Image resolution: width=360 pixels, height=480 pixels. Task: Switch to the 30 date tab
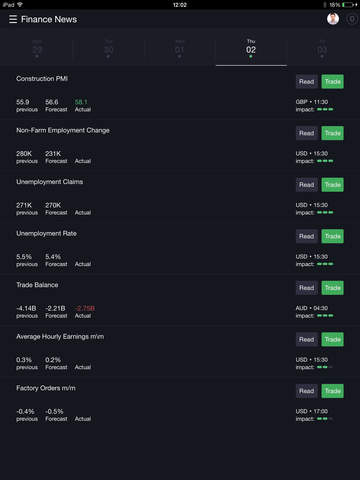tap(109, 49)
